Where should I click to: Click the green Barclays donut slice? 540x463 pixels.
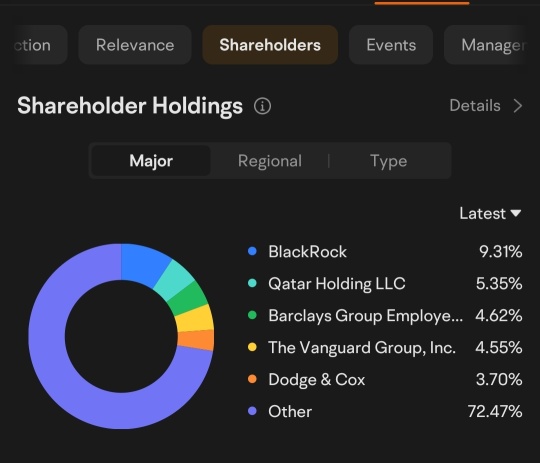pyautogui.click(x=188, y=298)
